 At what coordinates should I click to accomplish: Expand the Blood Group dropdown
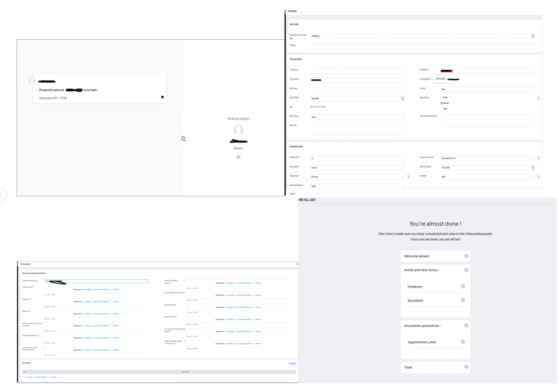357,117
